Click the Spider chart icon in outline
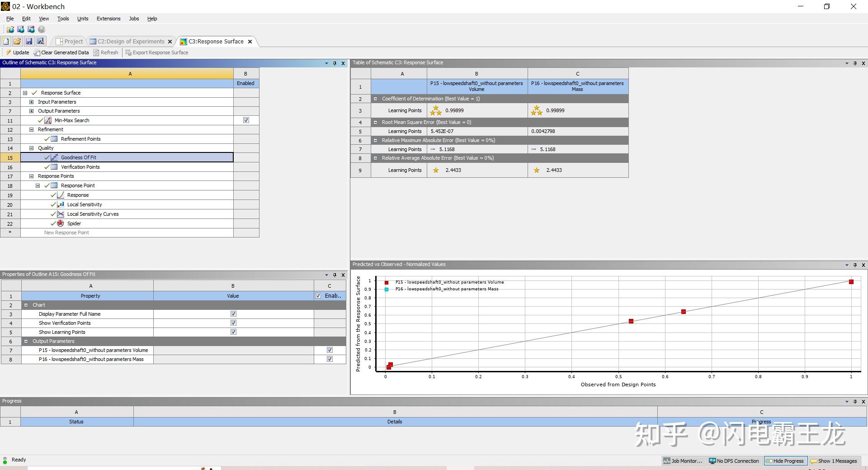Screen dimensions: 868x470 [60, 223]
